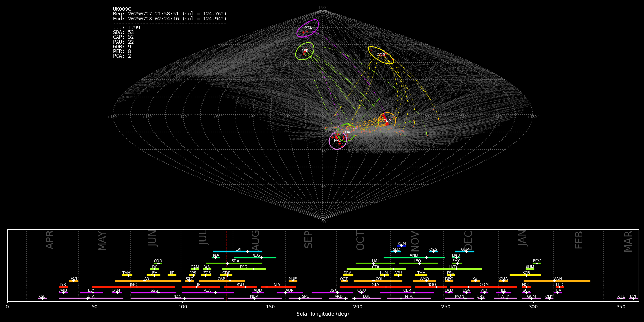Viewport: 644px width, 322px height.
Task: Click the ORI shower bar in timeline
Action: [x=378, y=281]
